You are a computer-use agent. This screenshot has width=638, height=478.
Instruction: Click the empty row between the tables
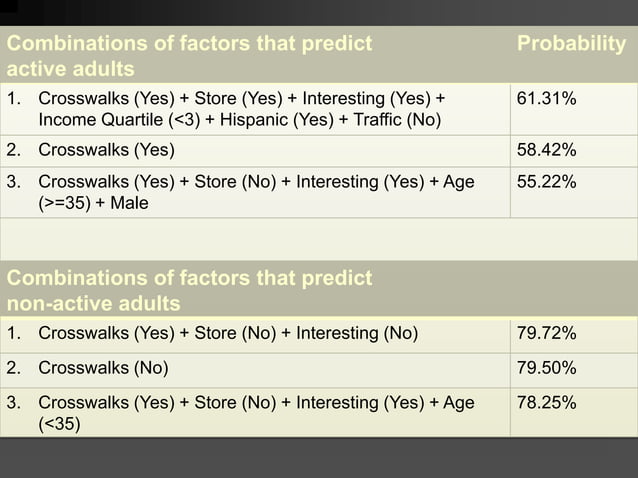coord(318,239)
